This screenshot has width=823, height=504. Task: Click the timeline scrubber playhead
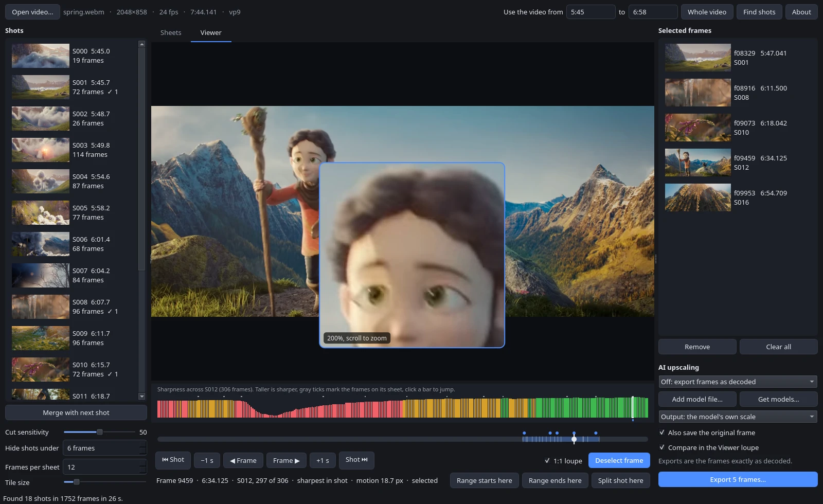574,439
